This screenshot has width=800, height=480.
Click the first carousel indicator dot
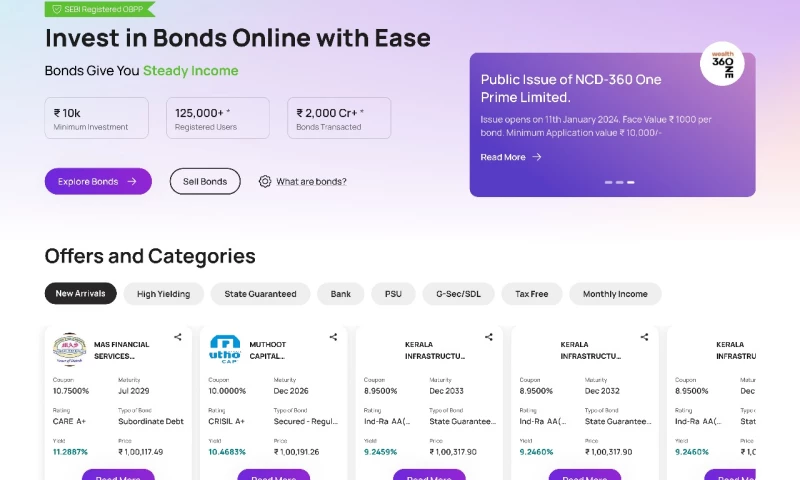(x=607, y=182)
